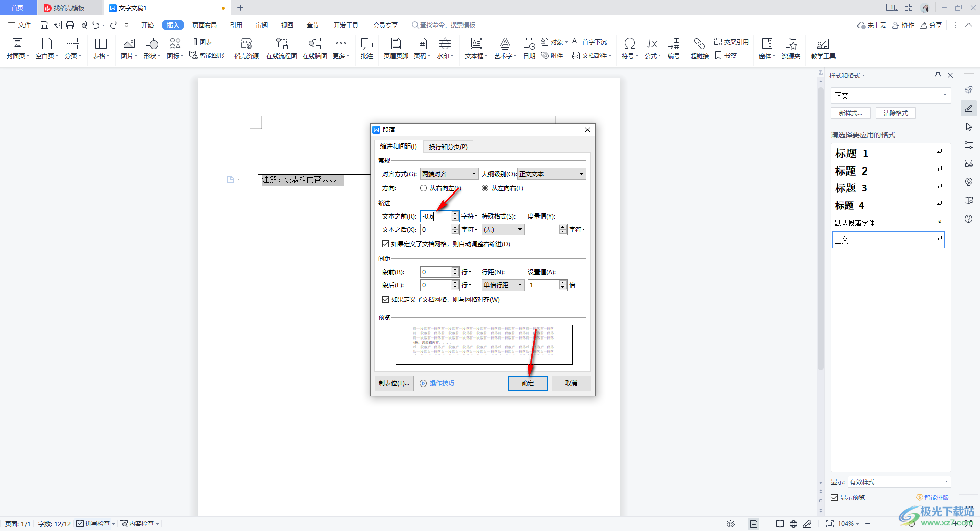Open header and footer (页眉页脚)
Image resolution: width=980 pixels, height=531 pixels.
tap(396, 49)
